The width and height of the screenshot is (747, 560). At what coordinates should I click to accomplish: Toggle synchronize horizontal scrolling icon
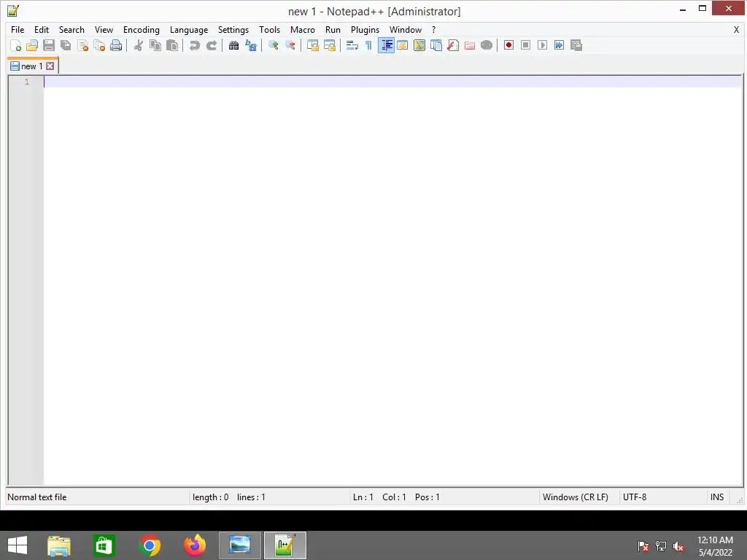(x=329, y=45)
